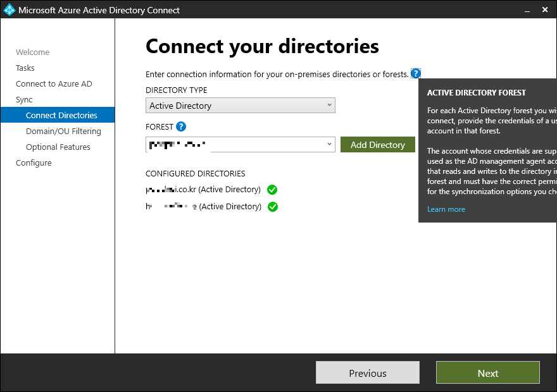557x392 pixels.
Task: Proceed with the Next button
Action: 488,373
